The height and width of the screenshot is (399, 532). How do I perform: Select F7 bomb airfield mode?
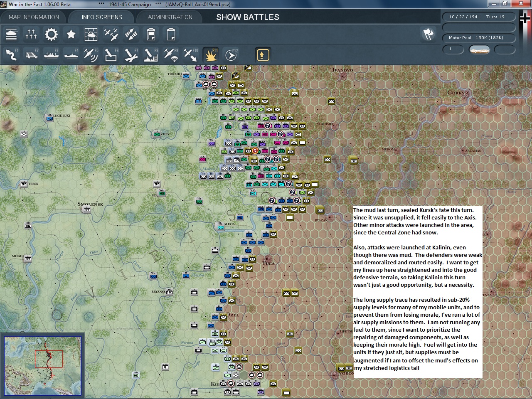pyautogui.click(x=131, y=54)
